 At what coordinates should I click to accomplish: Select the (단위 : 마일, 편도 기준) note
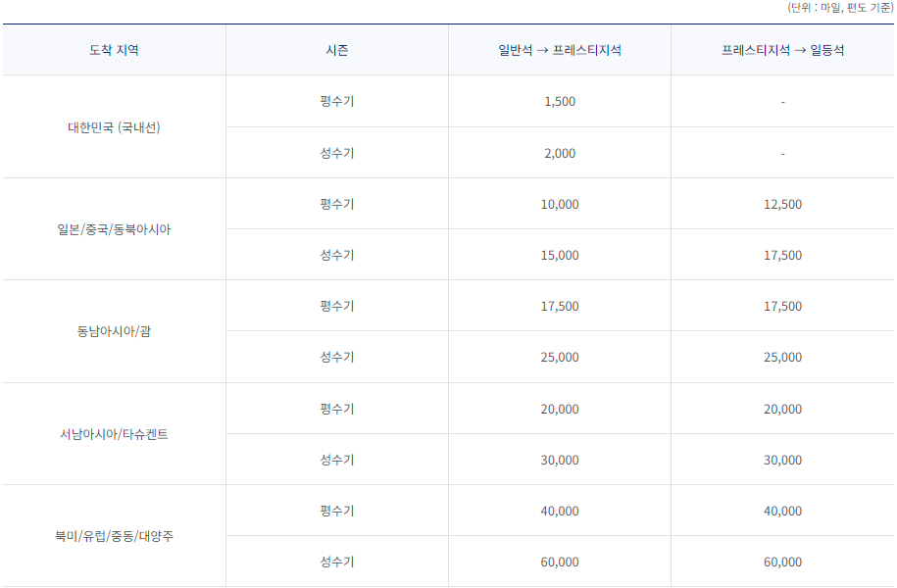click(x=838, y=9)
